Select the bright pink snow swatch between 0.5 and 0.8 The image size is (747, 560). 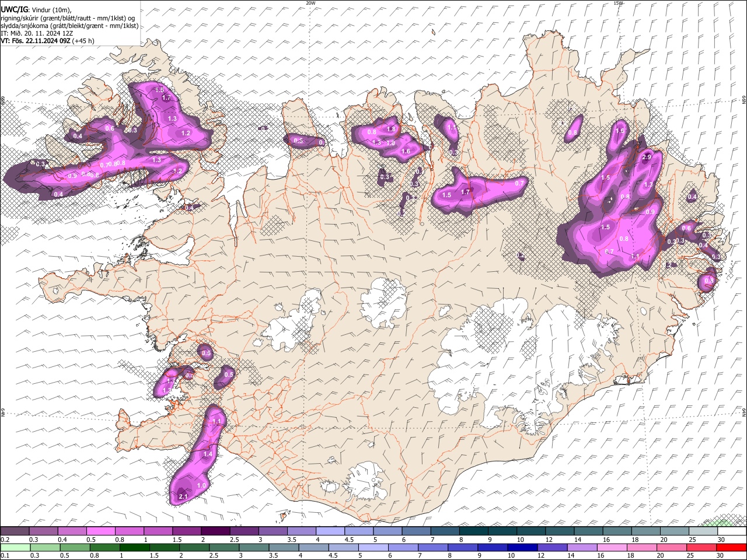click(101, 531)
